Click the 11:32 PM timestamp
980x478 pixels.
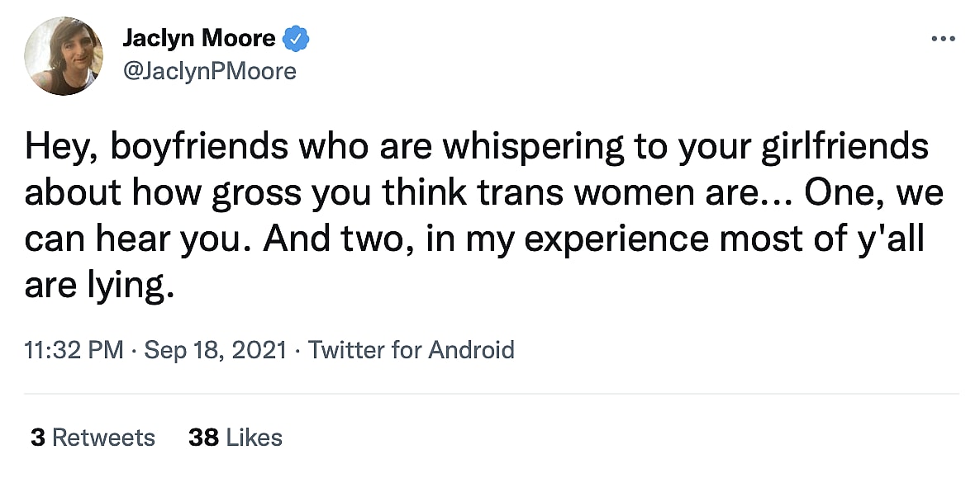tap(74, 349)
